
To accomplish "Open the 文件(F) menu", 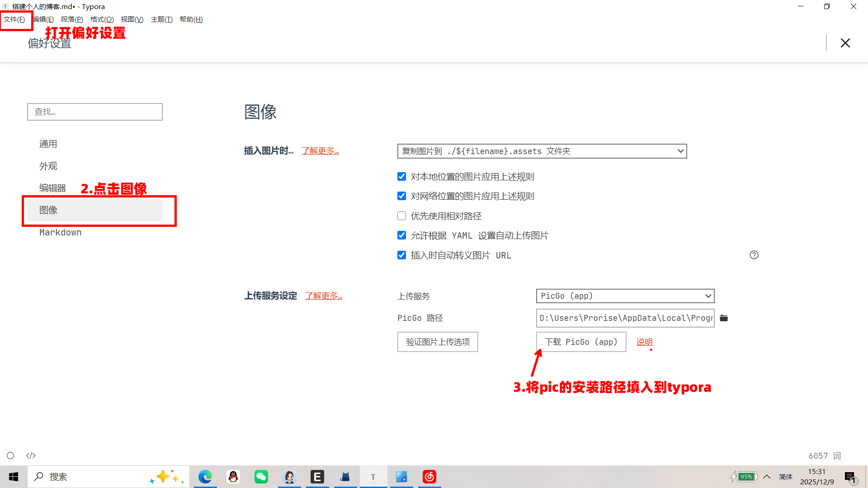I will (x=14, y=19).
